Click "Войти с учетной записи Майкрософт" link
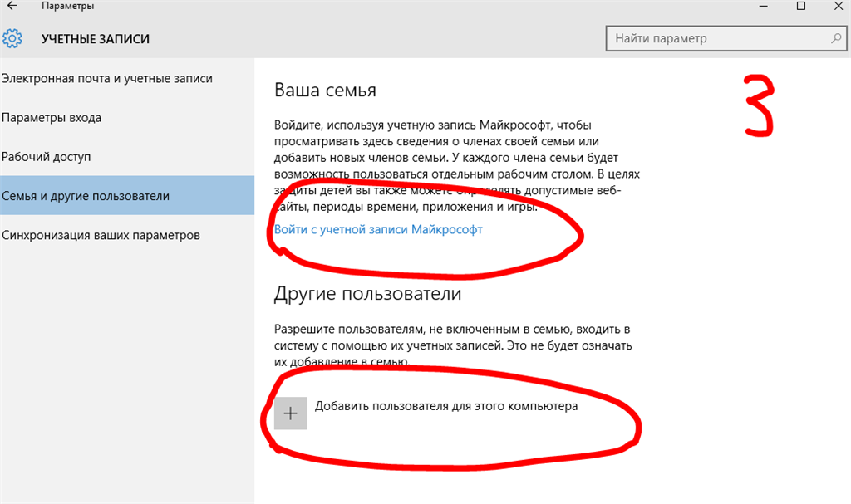This screenshot has width=851, height=504. tap(378, 229)
